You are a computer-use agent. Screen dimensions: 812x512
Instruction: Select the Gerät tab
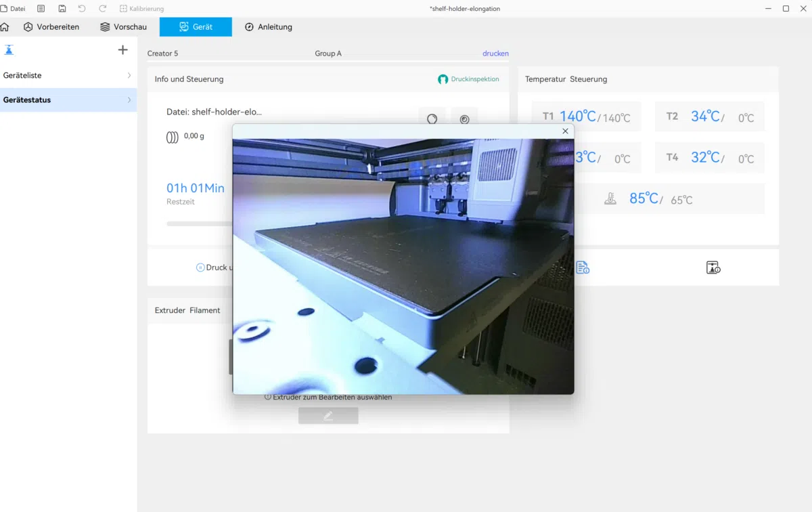196,27
